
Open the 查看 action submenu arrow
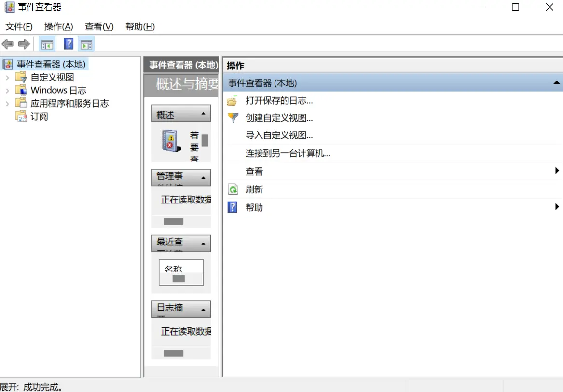[557, 171]
